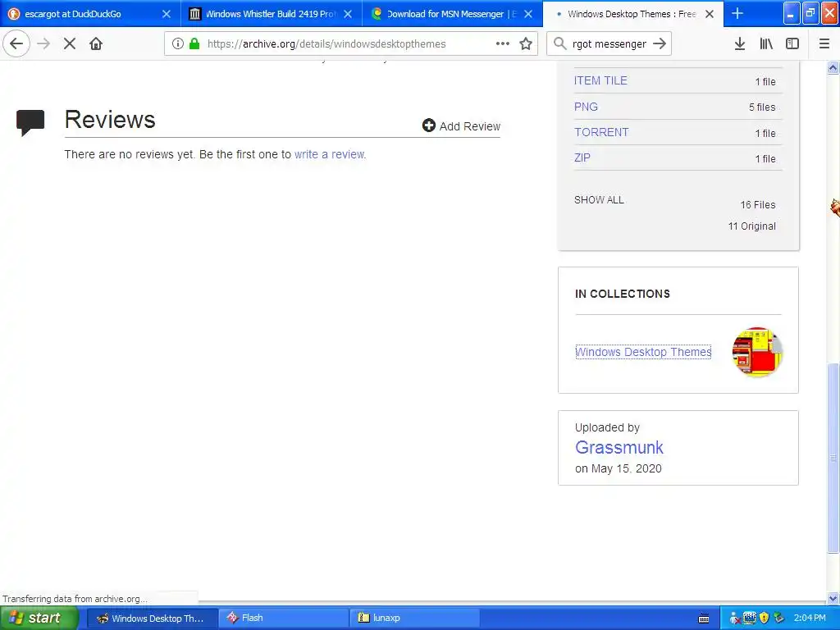Click the security shield tray icon
Image resolution: width=840 pixels, height=630 pixels.
[765, 619]
